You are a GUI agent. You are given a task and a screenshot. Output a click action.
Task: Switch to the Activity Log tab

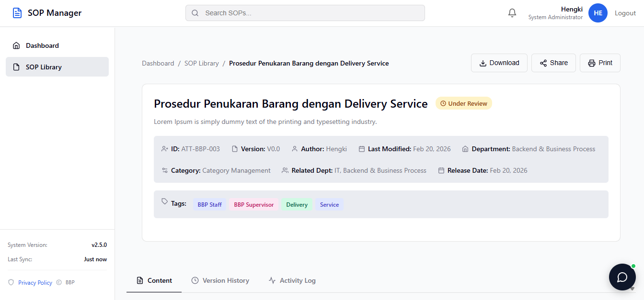[292, 280]
